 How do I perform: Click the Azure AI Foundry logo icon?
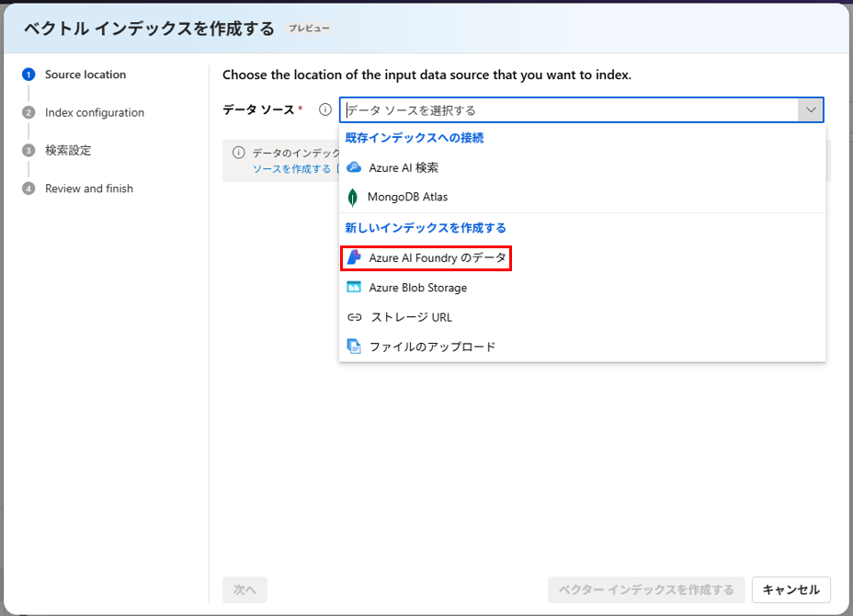354,257
